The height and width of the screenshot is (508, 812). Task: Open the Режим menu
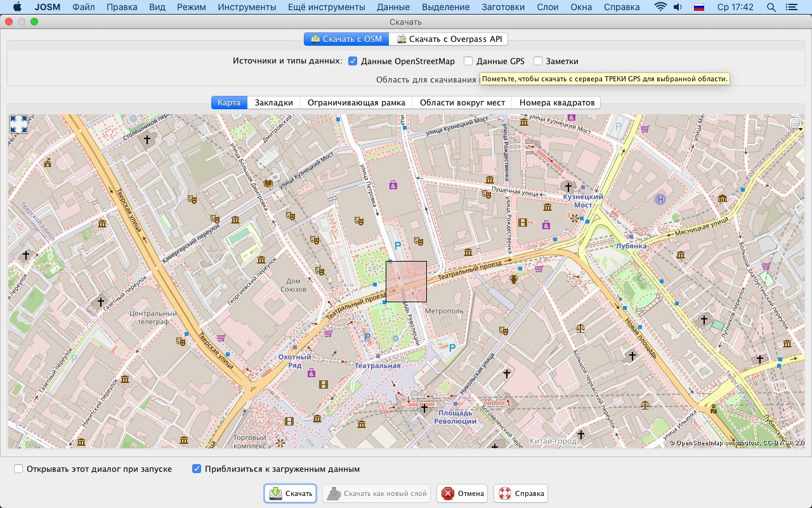[191, 8]
